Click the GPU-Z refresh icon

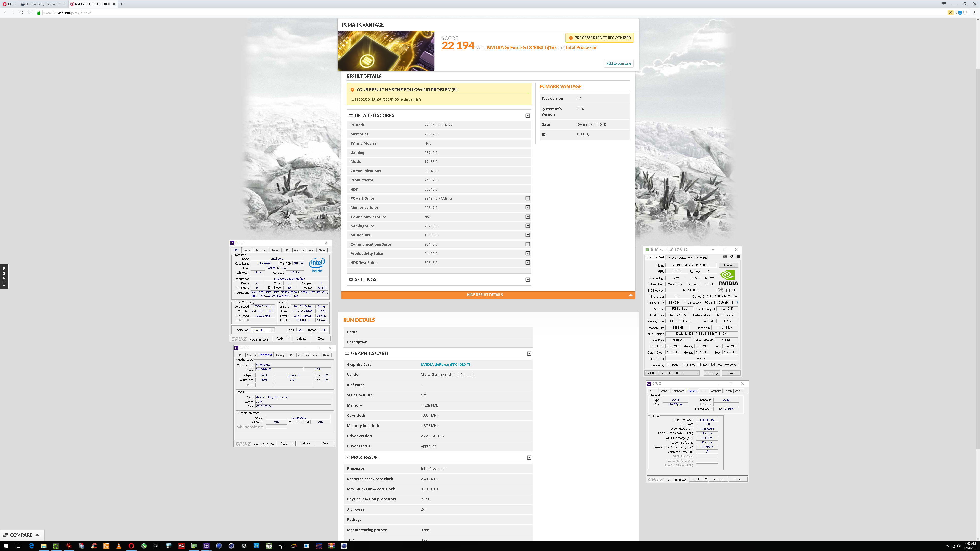coord(732,256)
